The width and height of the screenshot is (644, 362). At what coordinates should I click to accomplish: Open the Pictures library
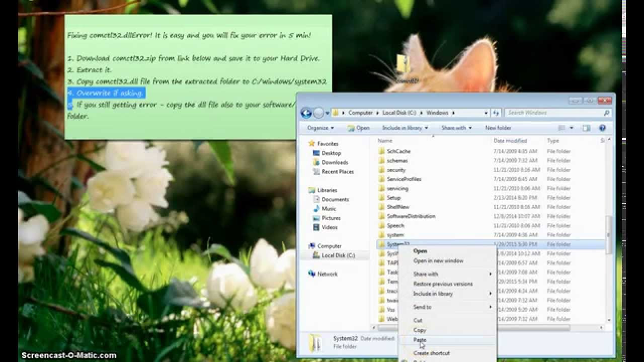pyautogui.click(x=331, y=218)
